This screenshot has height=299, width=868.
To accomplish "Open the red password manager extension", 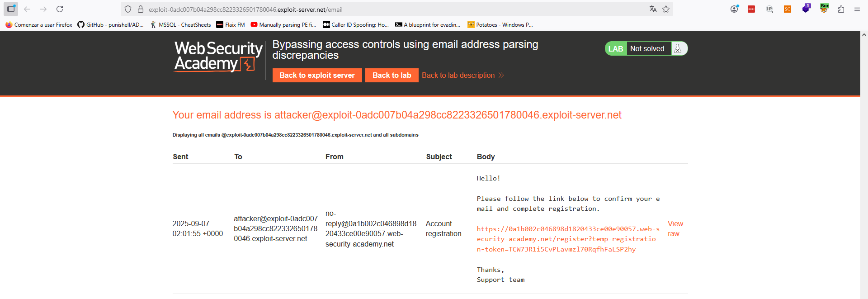I will click(751, 9).
